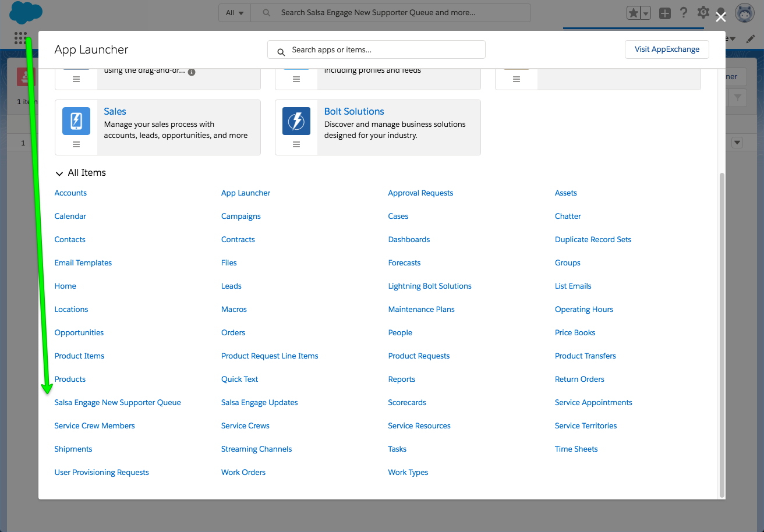Open Dashboards item
The height and width of the screenshot is (532, 764).
[409, 239]
